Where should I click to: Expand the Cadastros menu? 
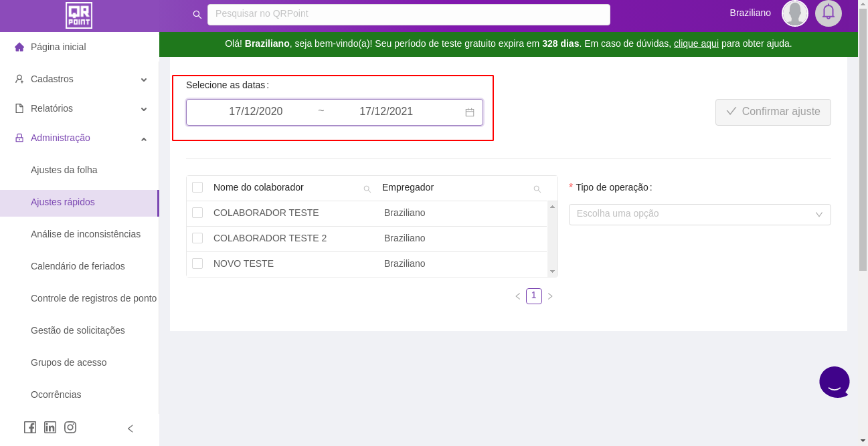coord(80,79)
